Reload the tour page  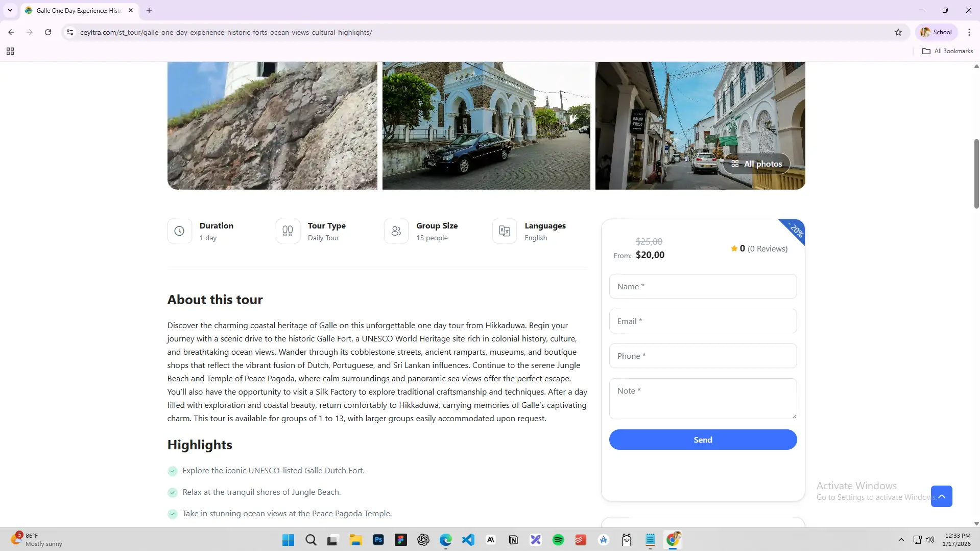48,32
